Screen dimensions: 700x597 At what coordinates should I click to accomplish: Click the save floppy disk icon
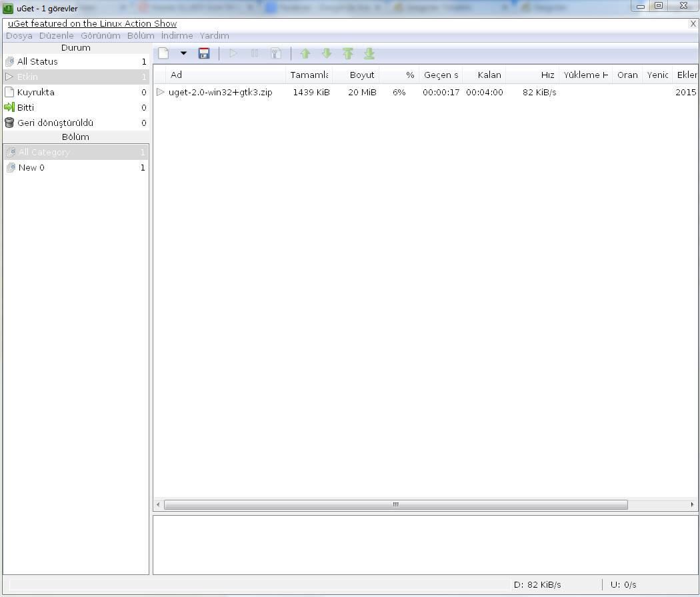(x=204, y=53)
